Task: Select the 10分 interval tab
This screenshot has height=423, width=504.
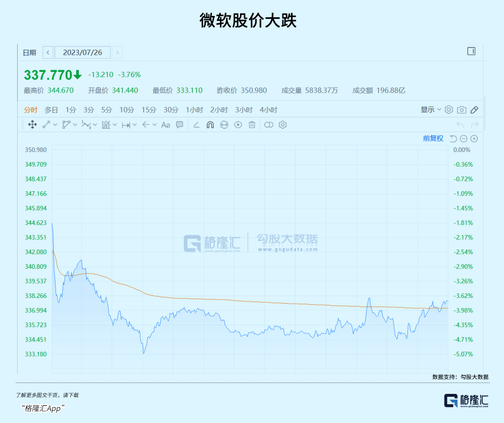Action: (x=127, y=110)
